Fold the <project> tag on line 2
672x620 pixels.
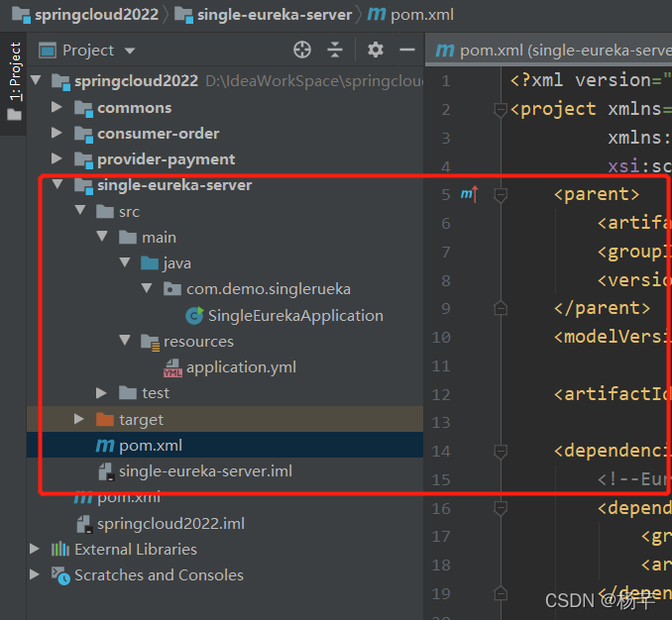pos(501,110)
